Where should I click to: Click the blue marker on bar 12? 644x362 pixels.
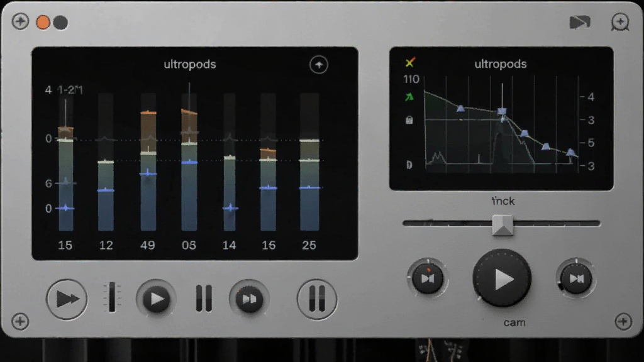(106, 190)
